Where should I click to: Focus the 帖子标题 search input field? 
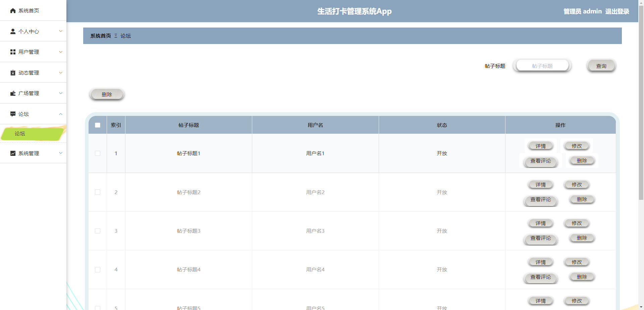[x=542, y=66]
